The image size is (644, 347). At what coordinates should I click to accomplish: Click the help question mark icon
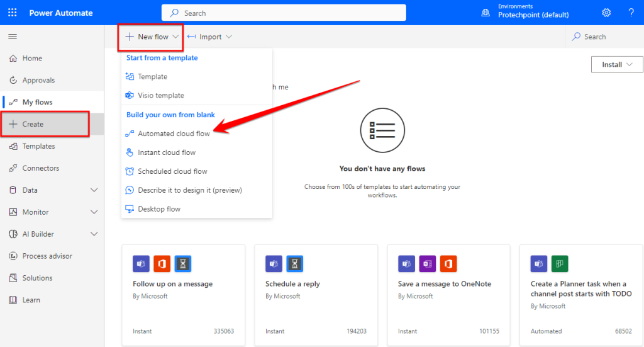pos(631,13)
